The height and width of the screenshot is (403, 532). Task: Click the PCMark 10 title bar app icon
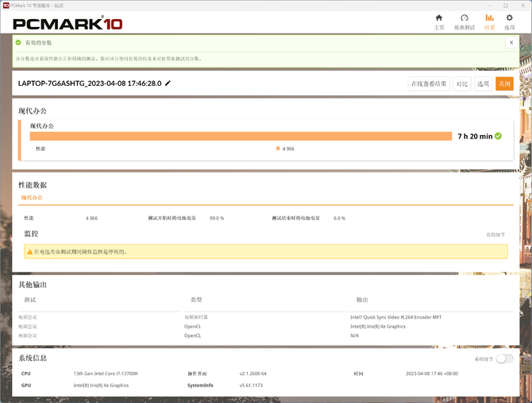point(6,6)
